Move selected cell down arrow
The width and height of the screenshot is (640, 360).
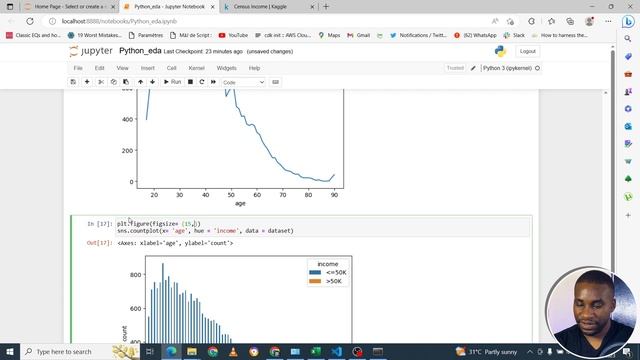[x=152, y=82]
